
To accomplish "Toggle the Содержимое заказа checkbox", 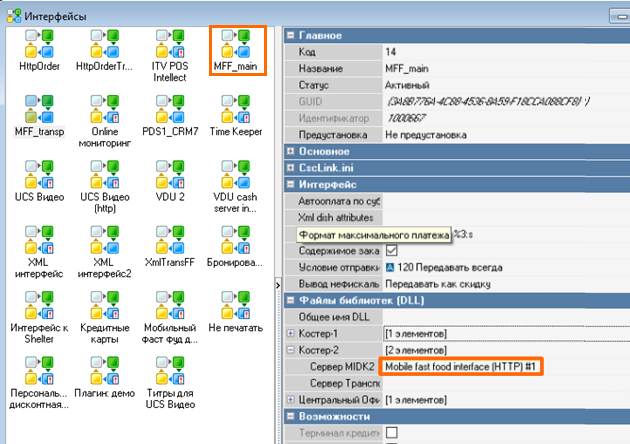I will (x=392, y=250).
